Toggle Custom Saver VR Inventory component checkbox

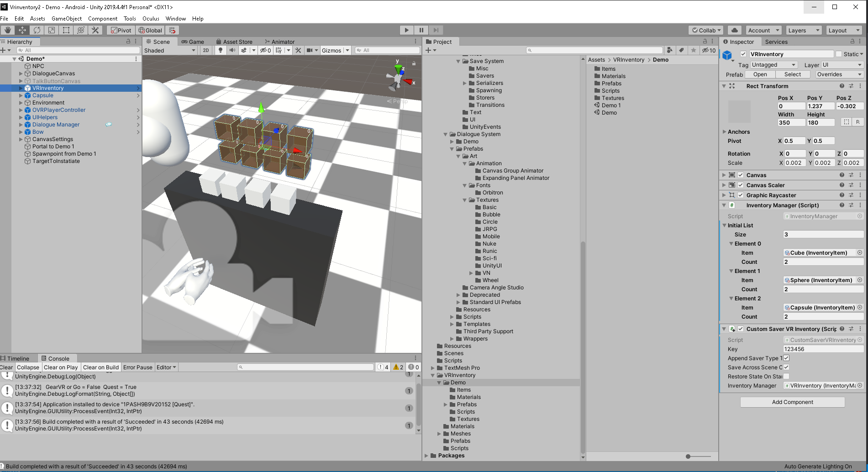point(741,329)
